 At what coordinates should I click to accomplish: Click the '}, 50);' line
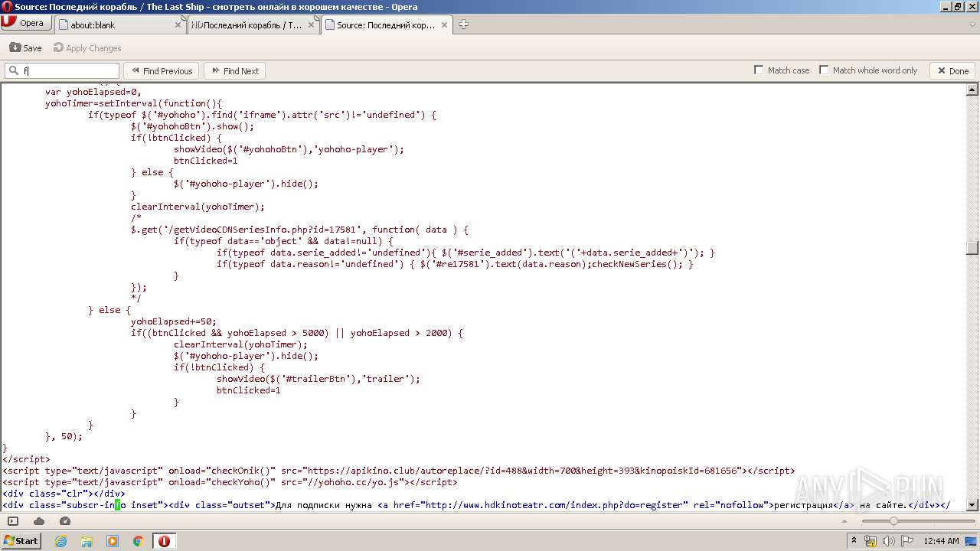coord(64,436)
